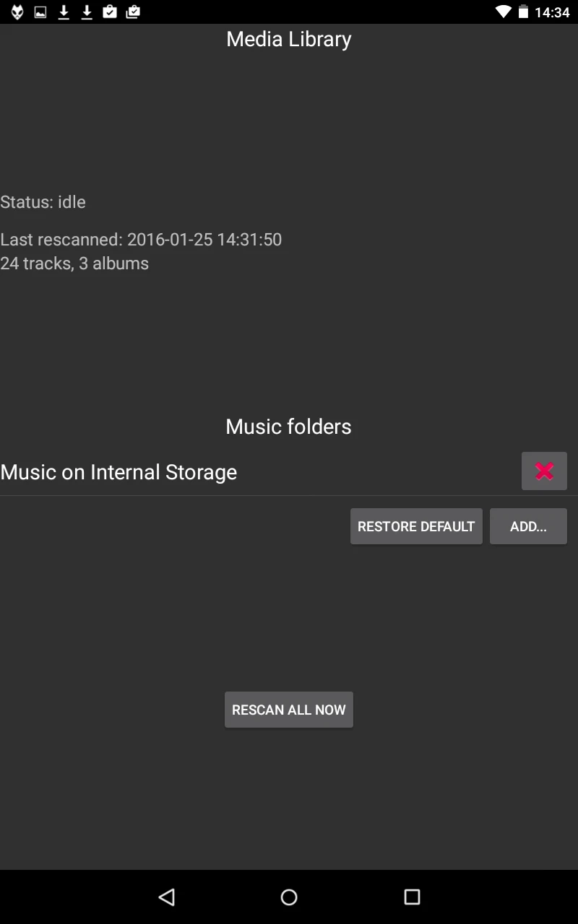The image size is (578, 924).
Task: Tap the Media Library title
Action: (289, 39)
